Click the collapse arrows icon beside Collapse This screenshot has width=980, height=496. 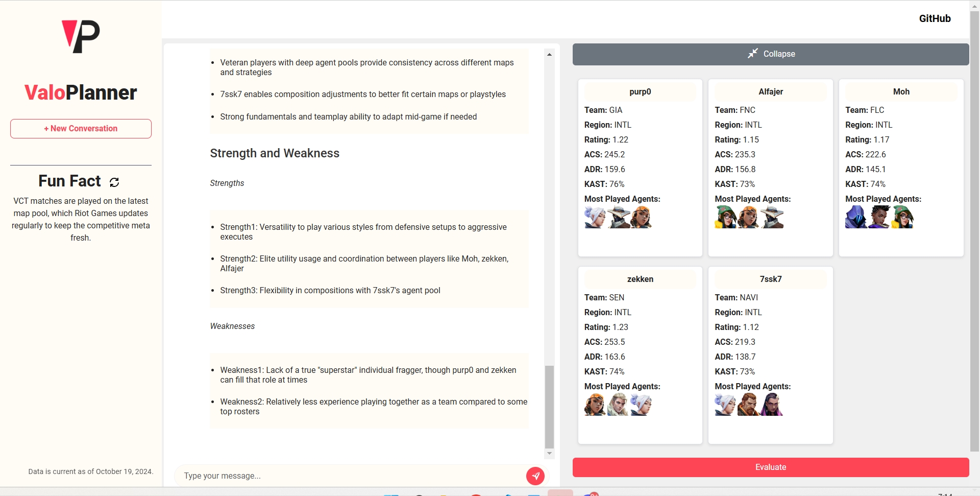click(753, 54)
